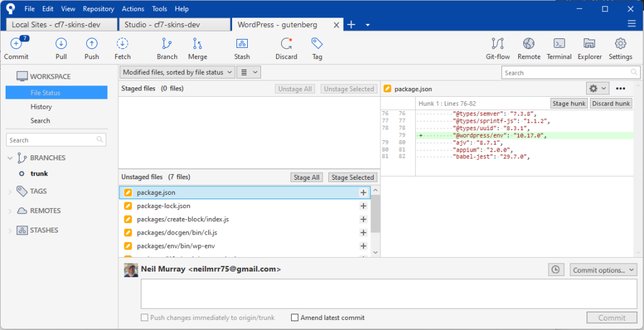Image resolution: width=644 pixels, height=330 pixels.
Task: Stage packages/create-block/index.js using plus button
Action: (x=363, y=219)
